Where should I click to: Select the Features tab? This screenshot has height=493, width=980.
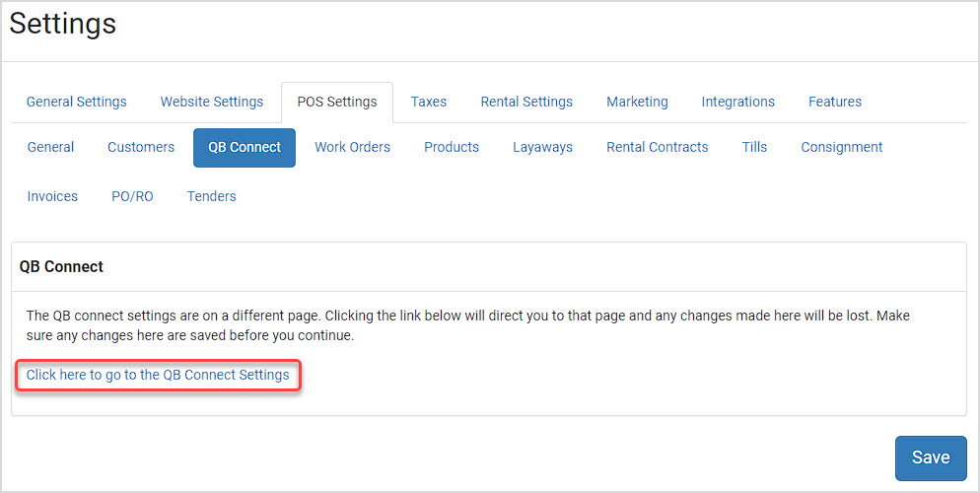click(x=835, y=102)
